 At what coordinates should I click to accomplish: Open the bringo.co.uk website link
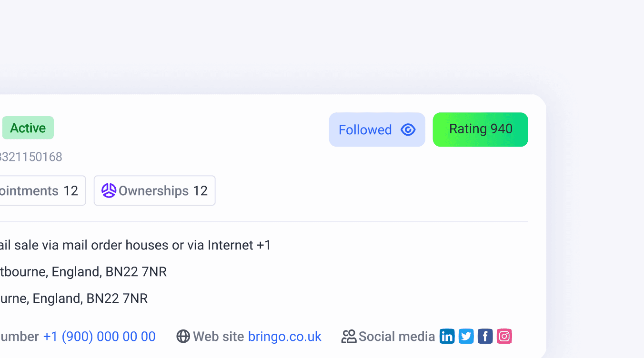[284, 337]
